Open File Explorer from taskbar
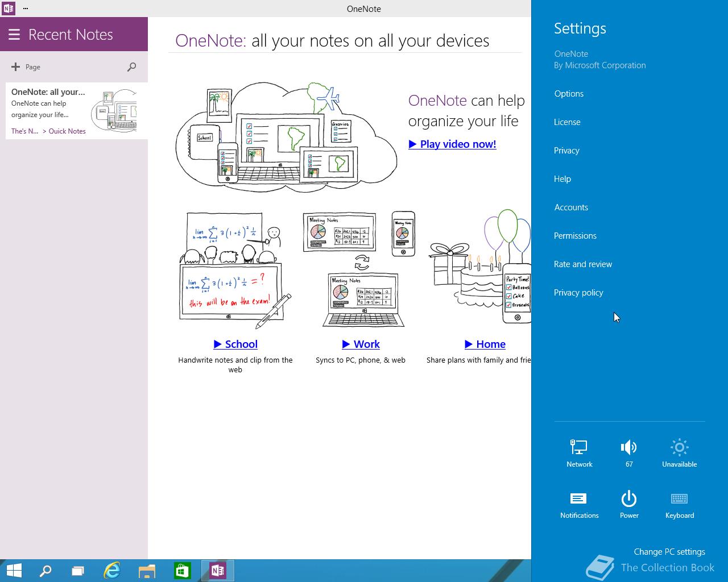This screenshot has height=582, width=728. (x=147, y=571)
